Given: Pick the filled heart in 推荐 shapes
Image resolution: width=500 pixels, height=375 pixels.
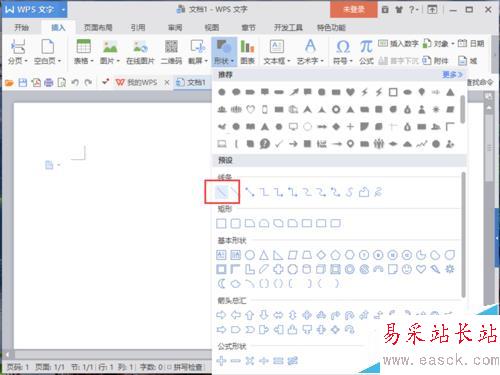Looking at the screenshot, I should pyautogui.click(x=350, y=92).
